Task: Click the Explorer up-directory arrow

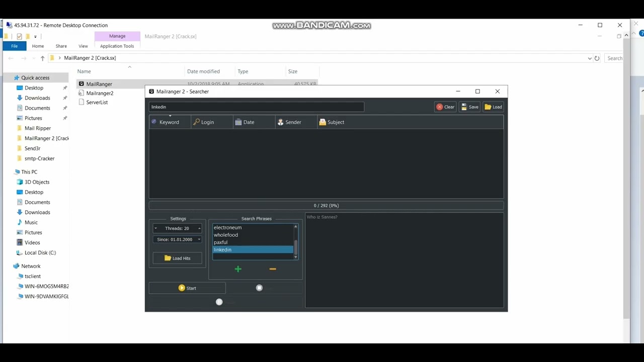Action: coord(42,58)
